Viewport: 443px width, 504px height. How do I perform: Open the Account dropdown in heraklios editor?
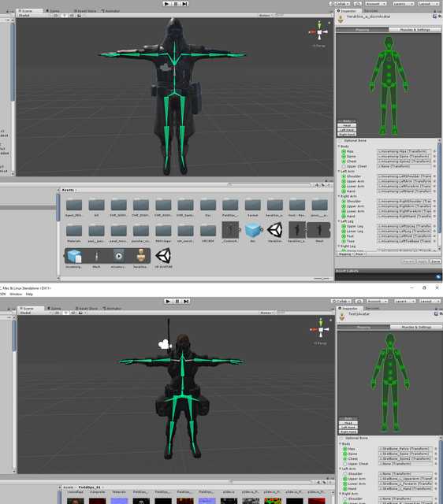[375, 4]
